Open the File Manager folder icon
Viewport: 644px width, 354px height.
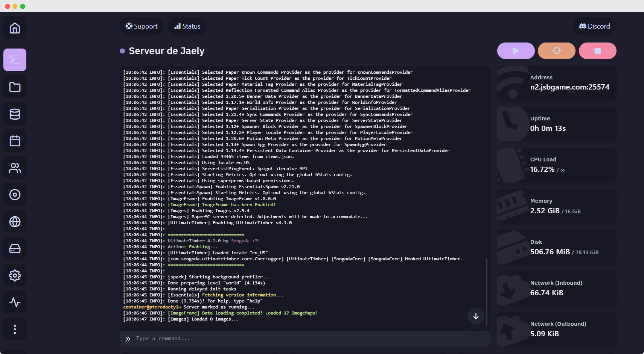[x=15, y=87]
